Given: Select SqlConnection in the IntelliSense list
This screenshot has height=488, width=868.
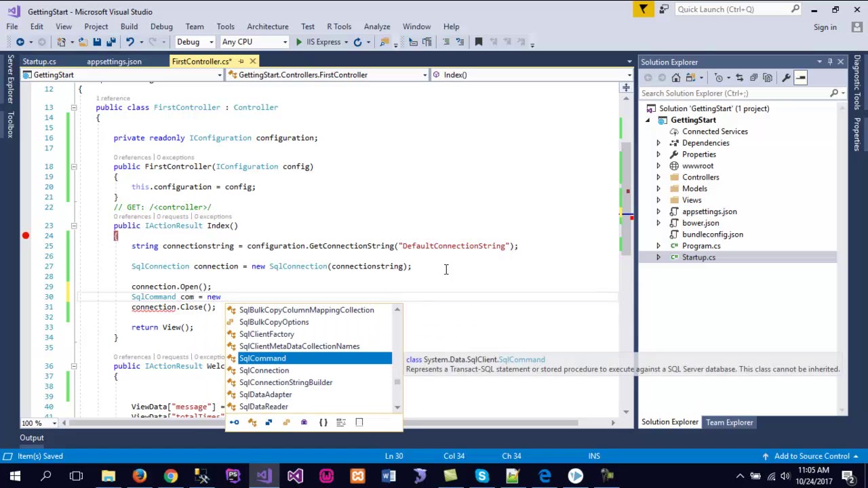Looking at the screenshot, I should click(x=264, y=370).
